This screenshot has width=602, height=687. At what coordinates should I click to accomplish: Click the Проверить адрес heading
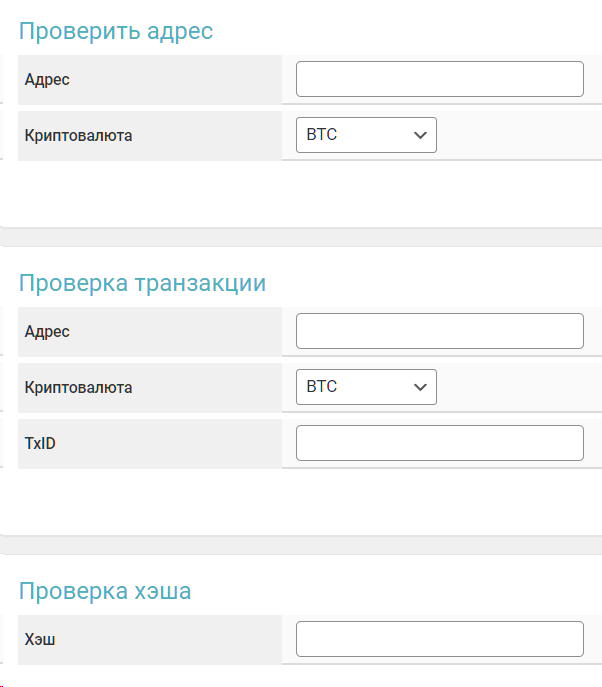pyautogui.click(x=116, y=31)
